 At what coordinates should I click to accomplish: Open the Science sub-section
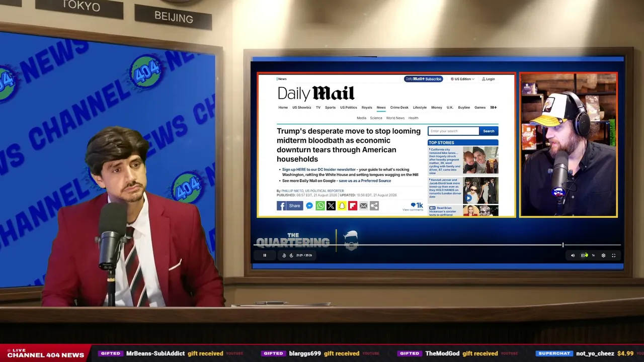coord(376,118)
